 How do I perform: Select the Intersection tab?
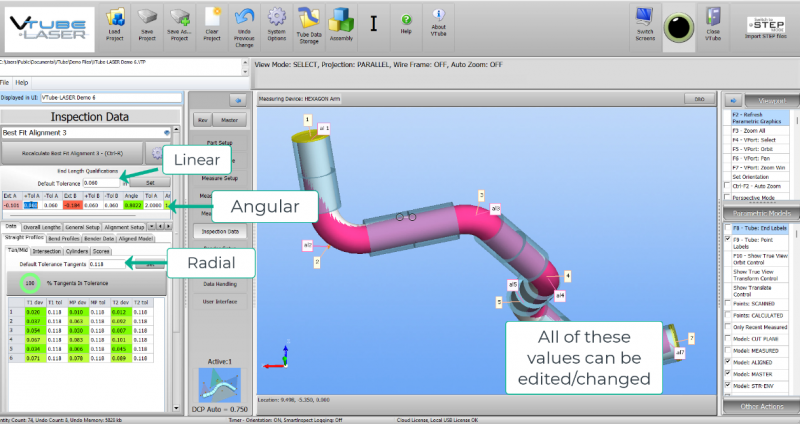[x=46, y=251]
